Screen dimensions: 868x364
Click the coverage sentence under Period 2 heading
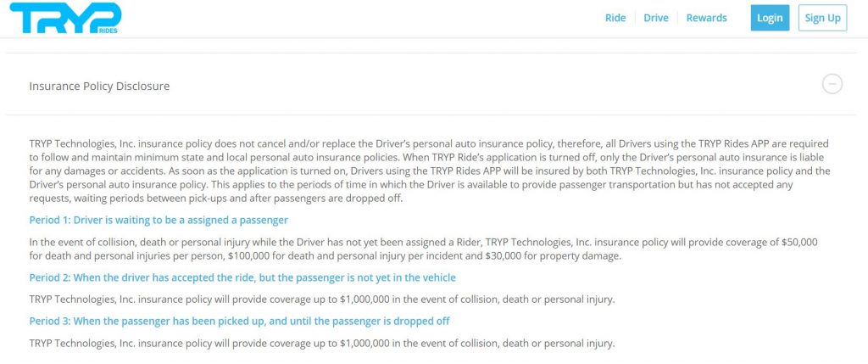(x=321, y=300)
